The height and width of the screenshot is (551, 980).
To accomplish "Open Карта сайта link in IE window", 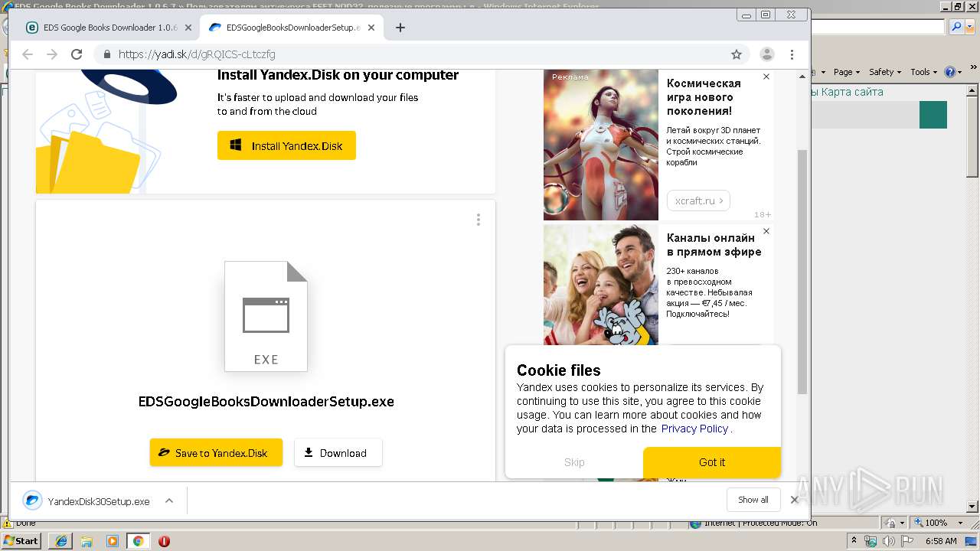I will pos(852,92).
